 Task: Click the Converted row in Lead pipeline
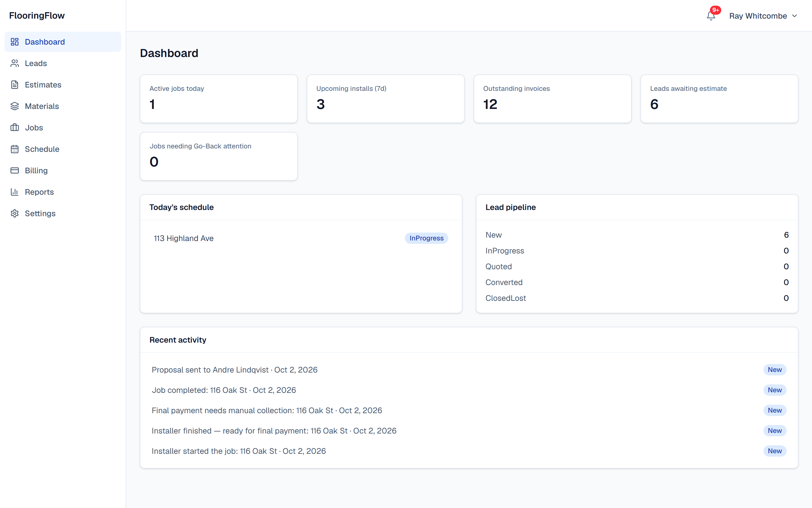(637, 282)
